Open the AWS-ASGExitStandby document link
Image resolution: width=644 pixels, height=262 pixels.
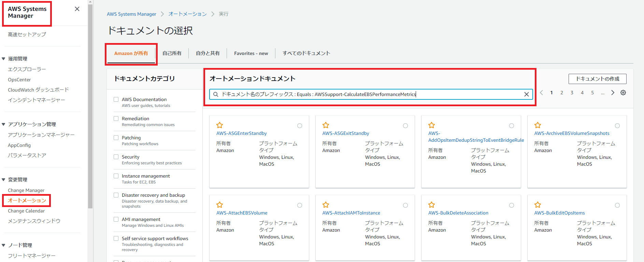click(346, 133)
